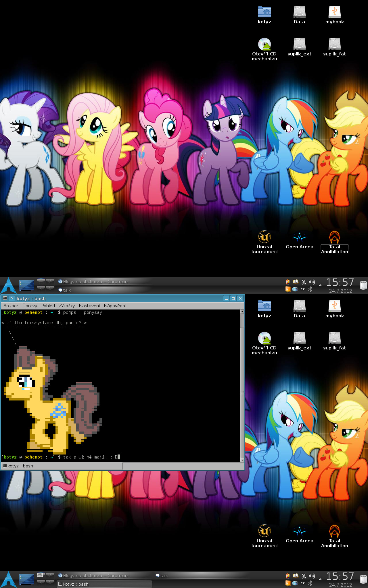The height and width of the screenshot is (588, 368).
Task: Open clock showing 15:57 in bottom panel
Action: click(x=340, y=577)
